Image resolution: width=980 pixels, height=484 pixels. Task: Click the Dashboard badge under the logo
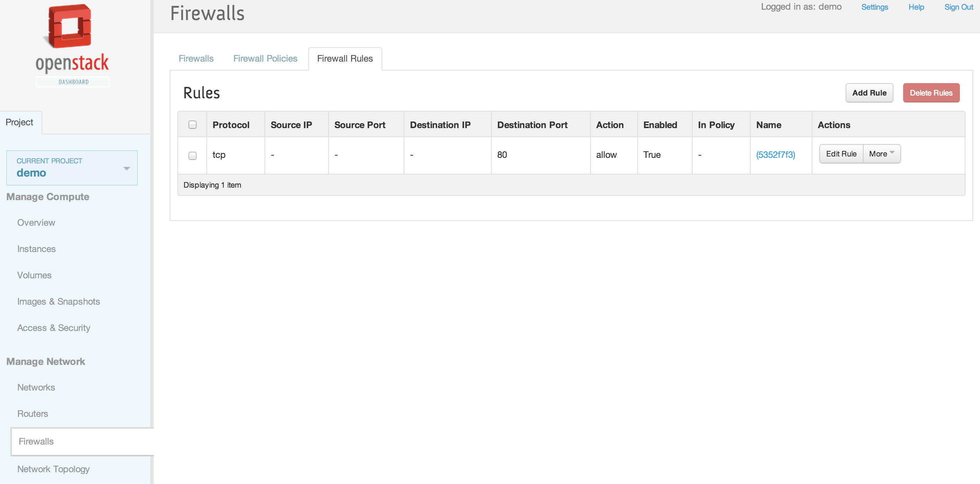click(x=73, y=82)
